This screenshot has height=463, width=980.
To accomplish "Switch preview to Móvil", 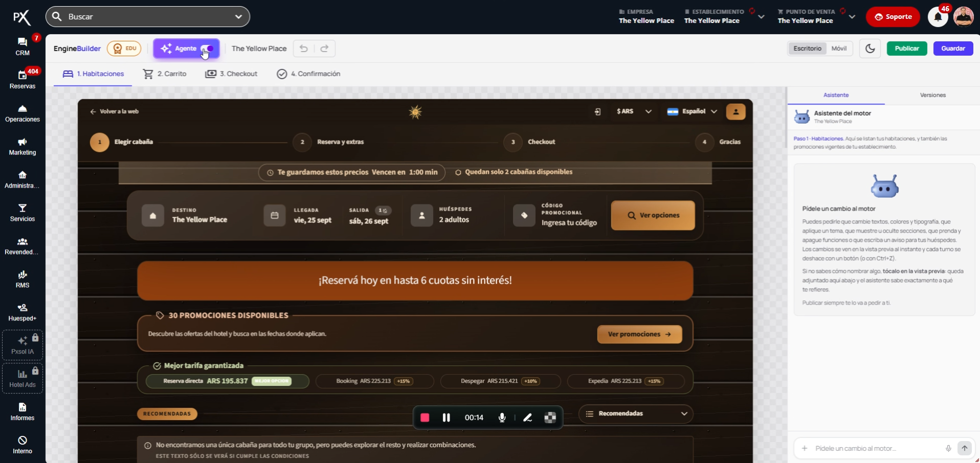I will (x=839, y=49).
